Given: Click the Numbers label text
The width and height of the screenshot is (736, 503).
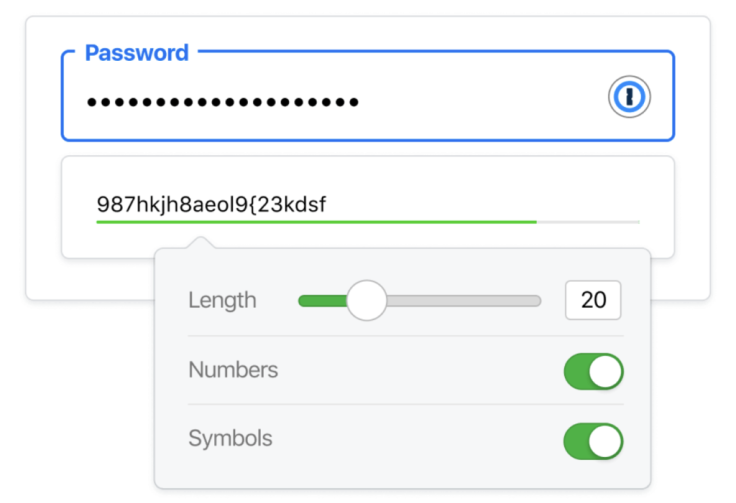Looking at the screenshot, I should (x=233, y=370).
